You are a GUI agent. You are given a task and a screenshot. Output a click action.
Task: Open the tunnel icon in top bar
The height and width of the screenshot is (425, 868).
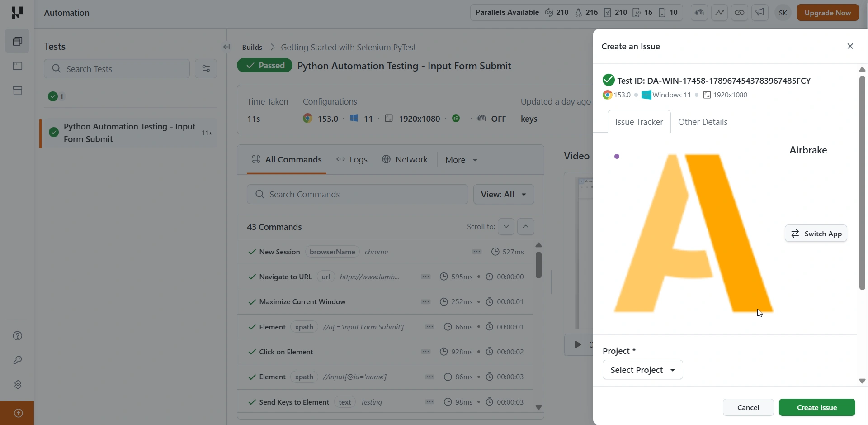click(x=699, y=13)
